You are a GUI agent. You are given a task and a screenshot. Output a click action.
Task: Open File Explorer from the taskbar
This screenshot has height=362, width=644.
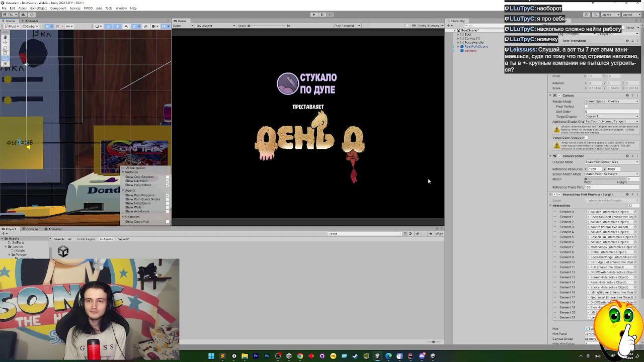click(x=245, y=356)
